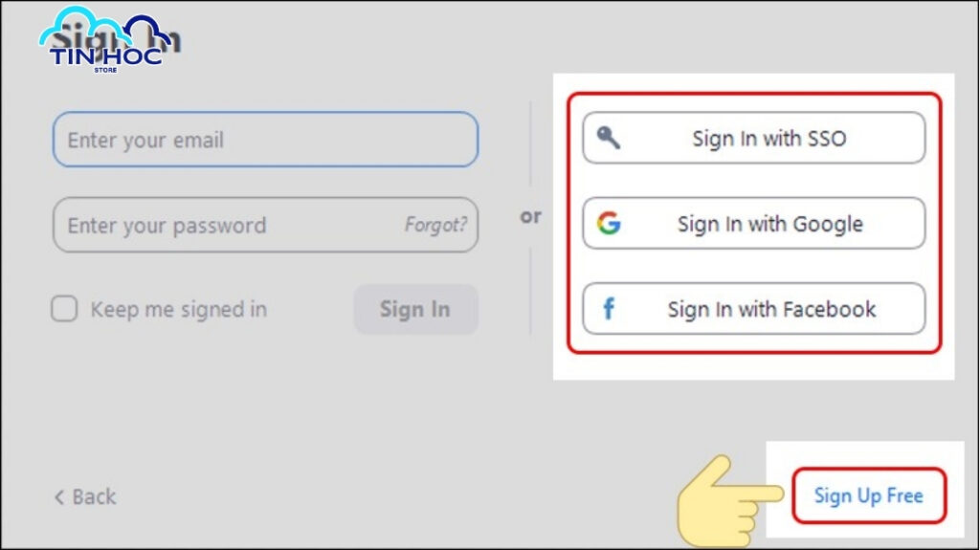Go Back to previous screen
Image resolution: width=980 pixels, height=550 pixels.
[x=85, y=496]
